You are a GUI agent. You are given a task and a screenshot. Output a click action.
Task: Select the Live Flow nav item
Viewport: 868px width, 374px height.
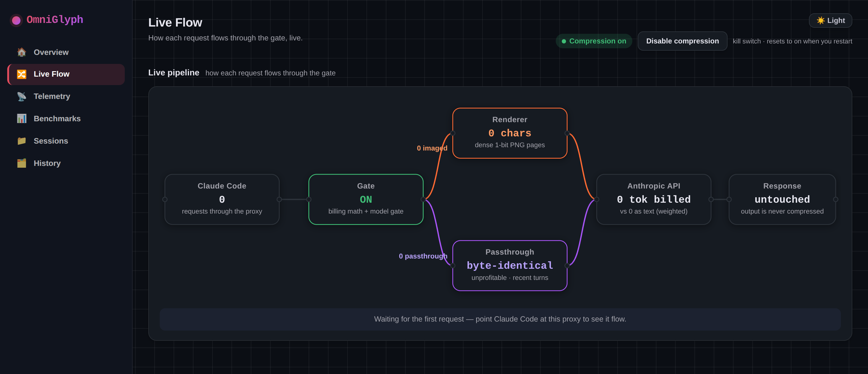(66, 74)
